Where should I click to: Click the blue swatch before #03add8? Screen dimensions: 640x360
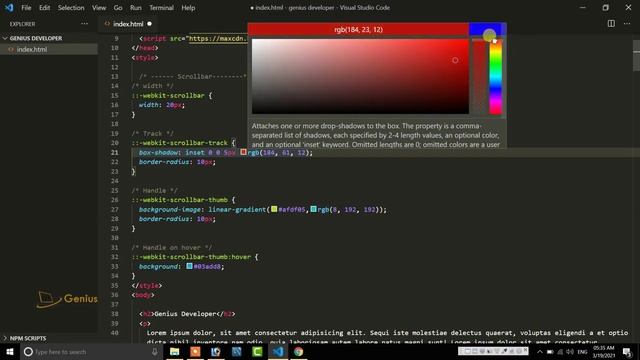189,266
